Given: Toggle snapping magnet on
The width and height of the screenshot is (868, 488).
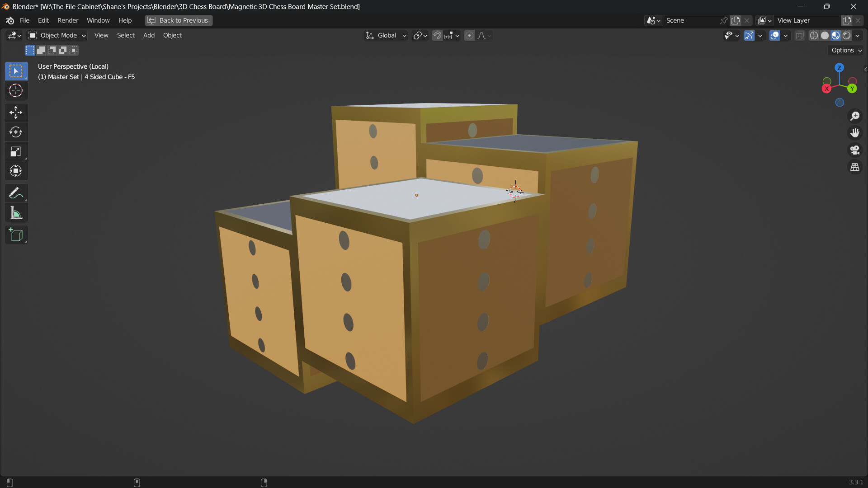Looking at the screenshot, I should tap(437, 35).
